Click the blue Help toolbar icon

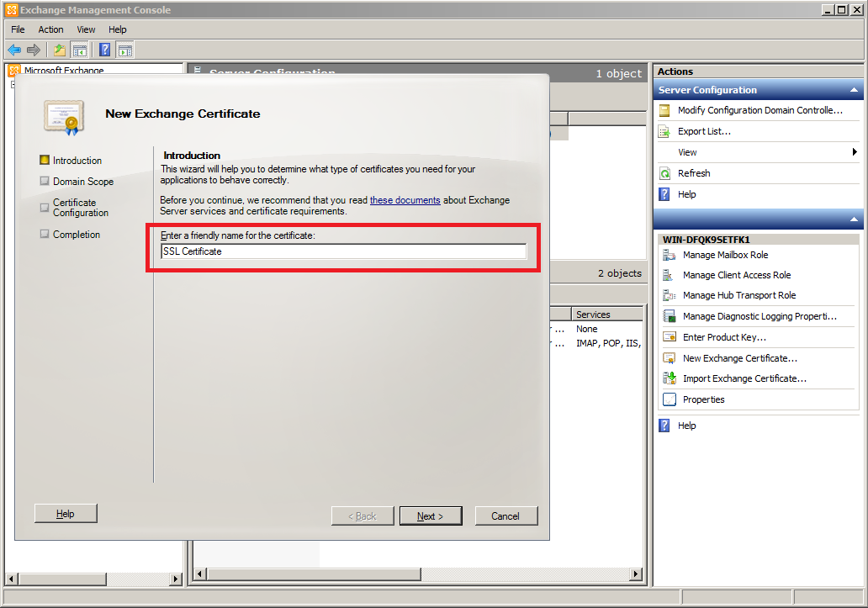[104, 50]
